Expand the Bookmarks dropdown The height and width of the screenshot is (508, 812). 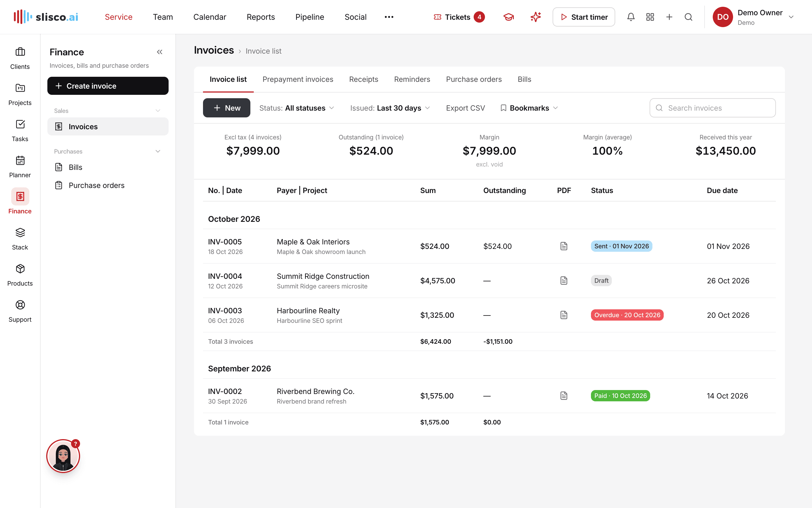click(x=529, y=108)
